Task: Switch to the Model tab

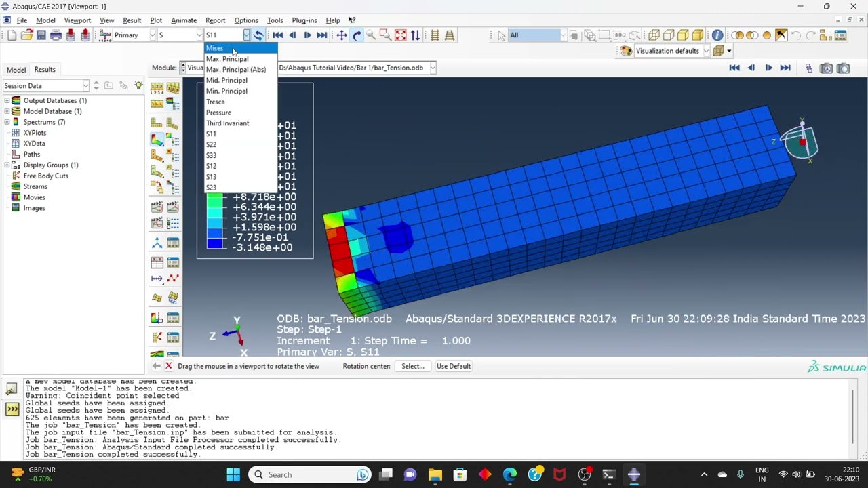Action: click(x=16, y=70)
